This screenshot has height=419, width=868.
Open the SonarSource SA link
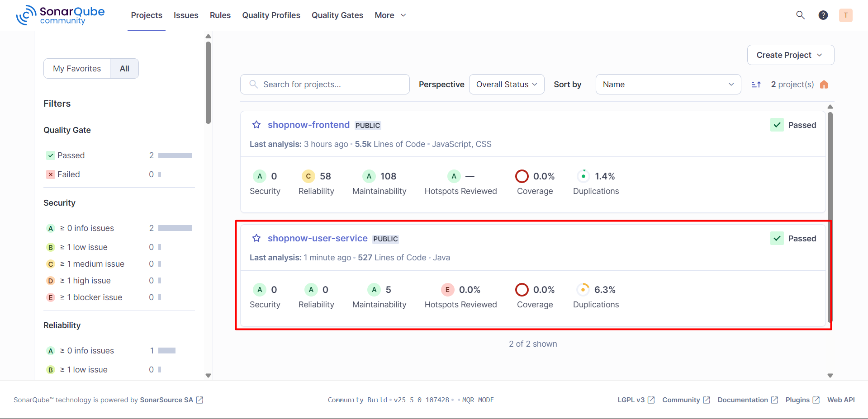166,400
